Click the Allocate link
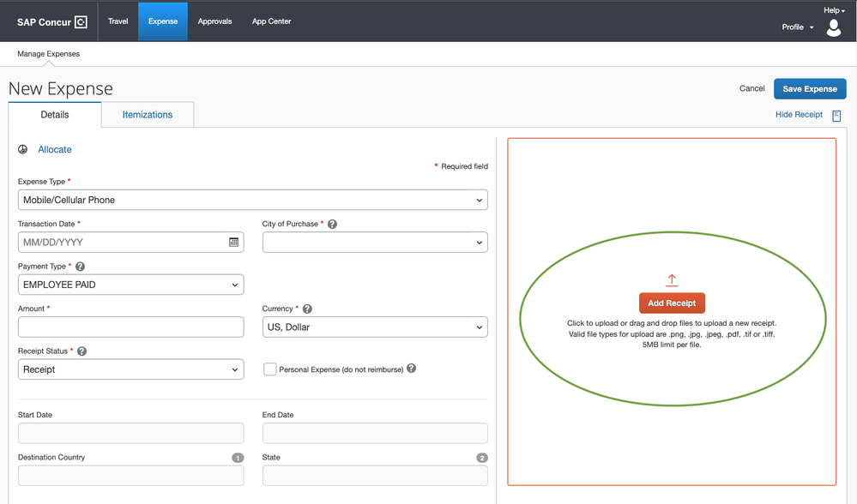The height and width of the screenshot is (504, 857). pyautogui.click(x=55, y=150)
